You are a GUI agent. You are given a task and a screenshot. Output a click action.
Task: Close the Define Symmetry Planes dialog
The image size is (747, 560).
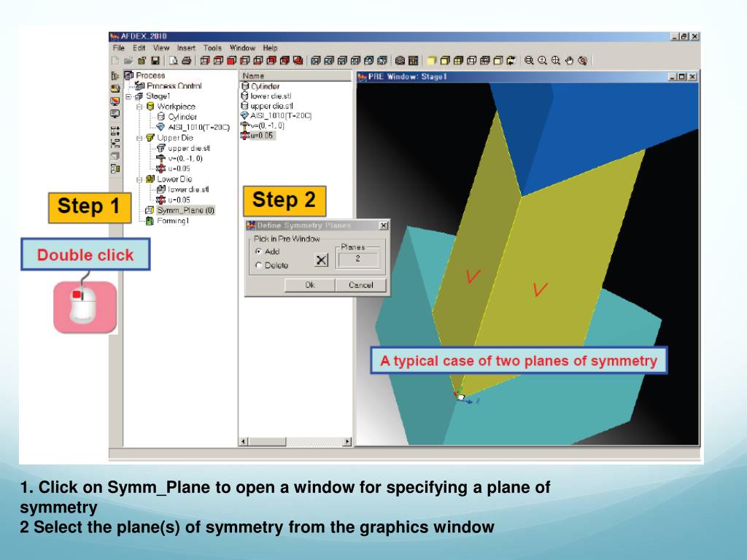[384, 225]
